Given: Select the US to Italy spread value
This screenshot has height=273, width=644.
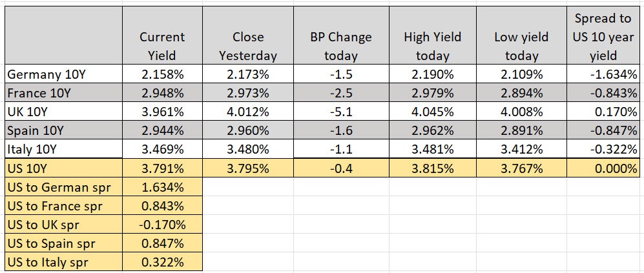Looking at the screenshot, I should click(x=162, y=263).
